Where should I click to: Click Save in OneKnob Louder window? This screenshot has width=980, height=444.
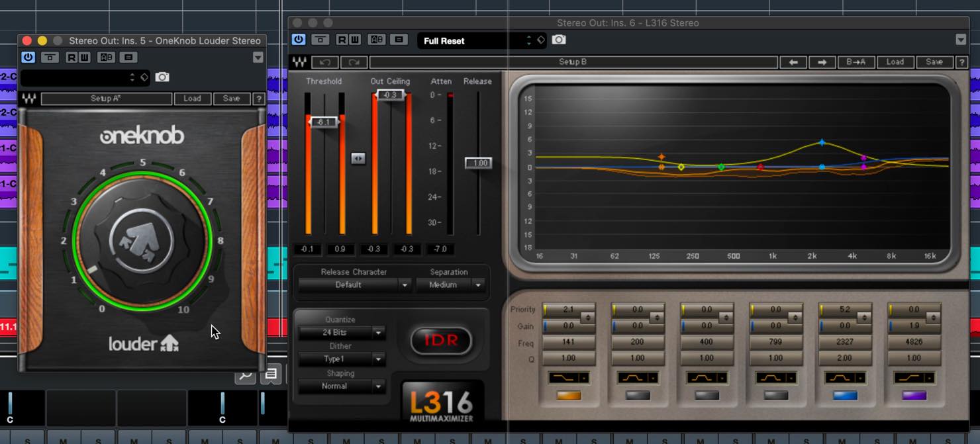[x=232, y=99]
